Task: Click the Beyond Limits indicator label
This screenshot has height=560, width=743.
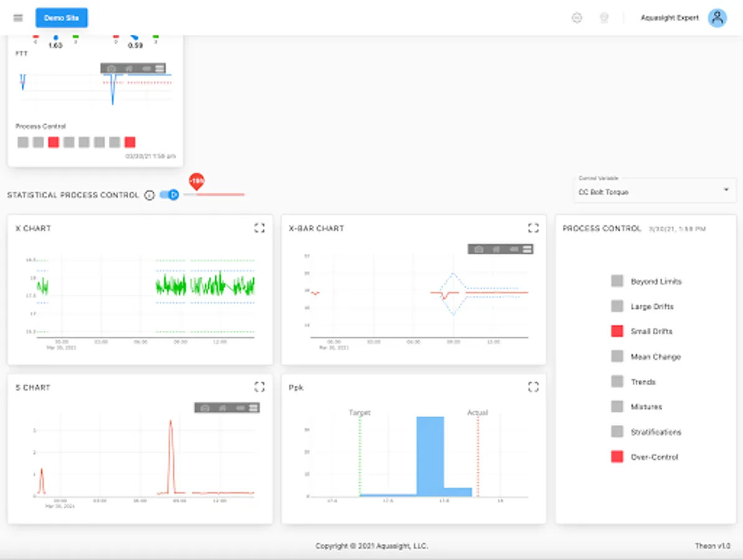Action: (657, 281)
